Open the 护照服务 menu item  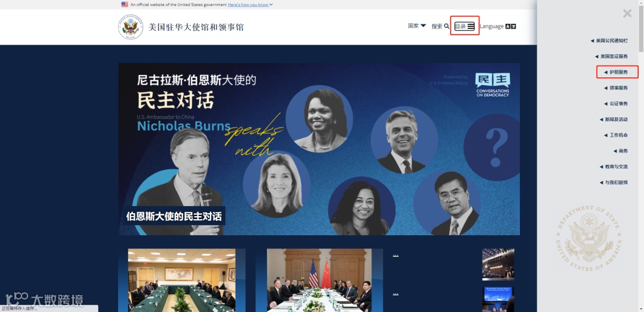[x=616, y=72]
